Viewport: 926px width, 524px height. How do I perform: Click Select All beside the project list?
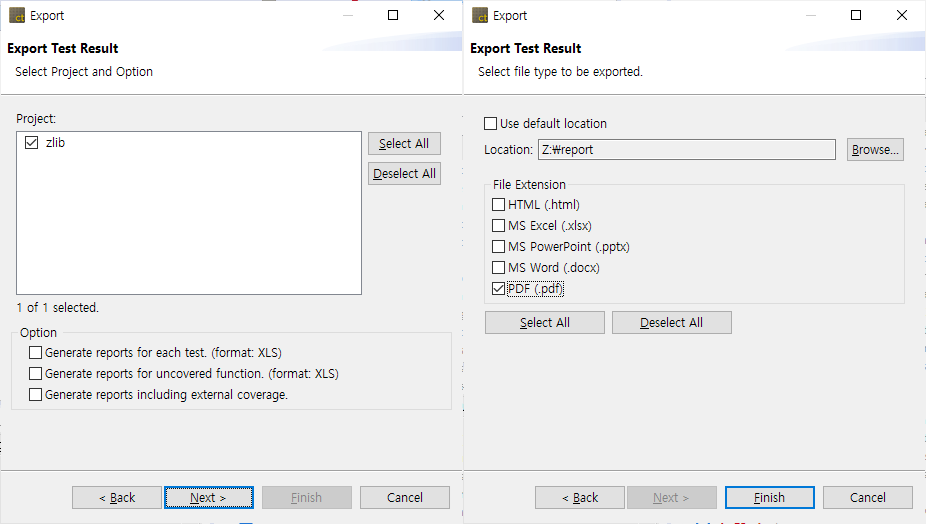[x=404, y=144]
